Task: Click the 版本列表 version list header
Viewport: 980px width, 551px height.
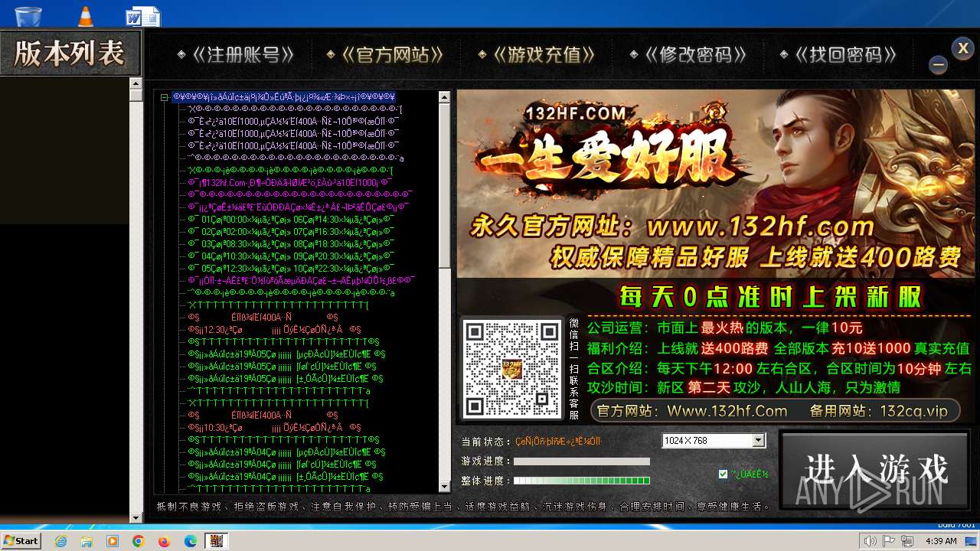Action: (70, 53)
